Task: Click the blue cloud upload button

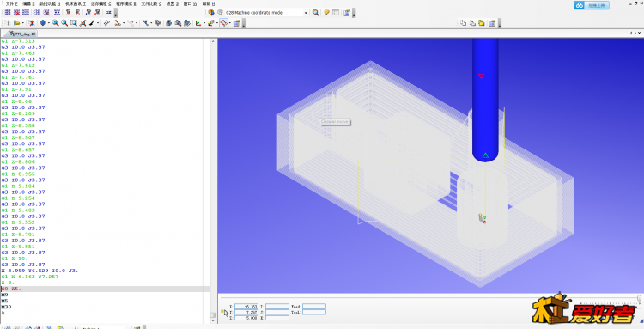Action: [592, 5]
